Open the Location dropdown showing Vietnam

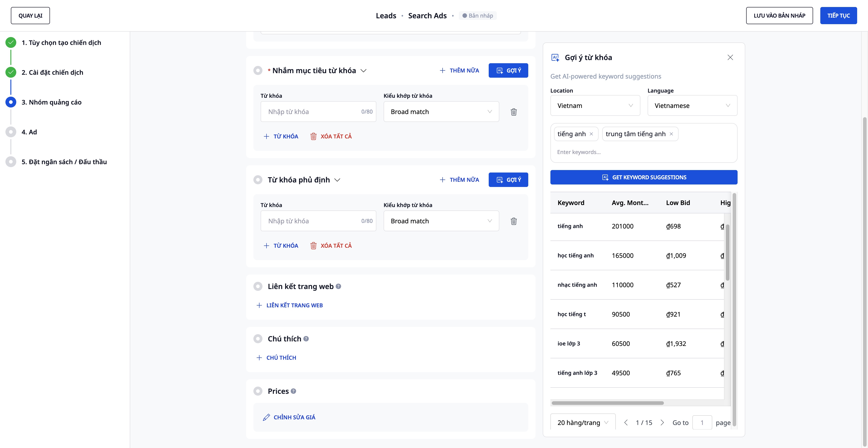coord(595,106)
